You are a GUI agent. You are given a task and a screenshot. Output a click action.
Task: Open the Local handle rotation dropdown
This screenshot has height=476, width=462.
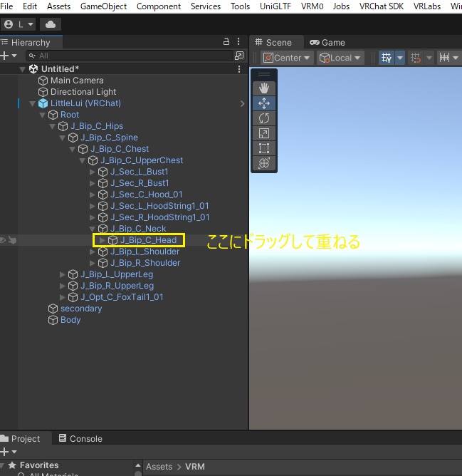(340, 58)
